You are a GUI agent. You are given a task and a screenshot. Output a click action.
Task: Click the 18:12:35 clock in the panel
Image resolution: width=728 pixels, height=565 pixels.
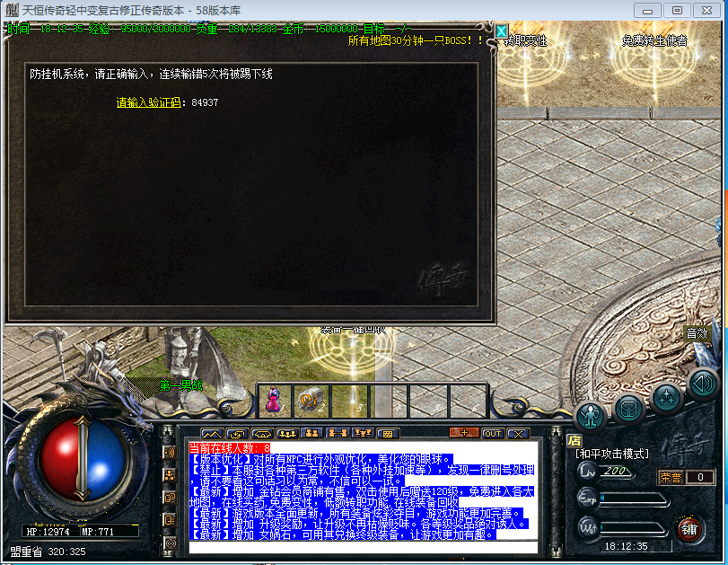[x=626, y=546]
